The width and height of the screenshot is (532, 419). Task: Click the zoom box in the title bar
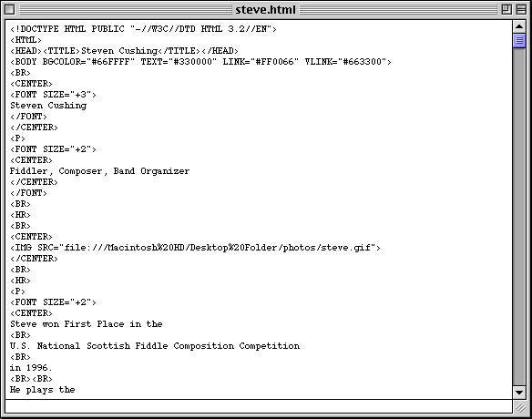click(x=506, y=9)
